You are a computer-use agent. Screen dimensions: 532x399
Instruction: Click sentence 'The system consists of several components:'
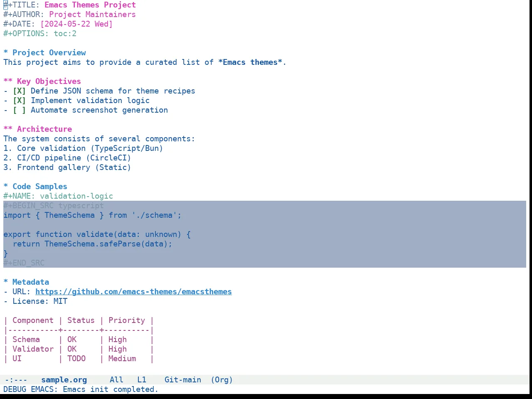coord(99,139)
